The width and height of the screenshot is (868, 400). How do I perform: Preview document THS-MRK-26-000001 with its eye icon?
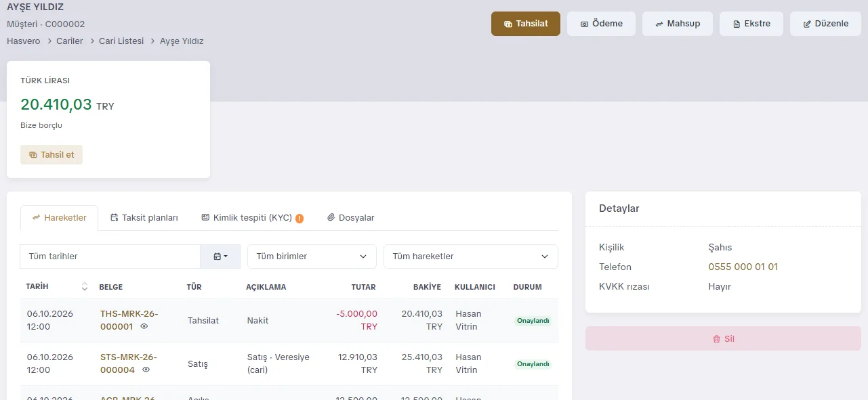coord(144,326)
